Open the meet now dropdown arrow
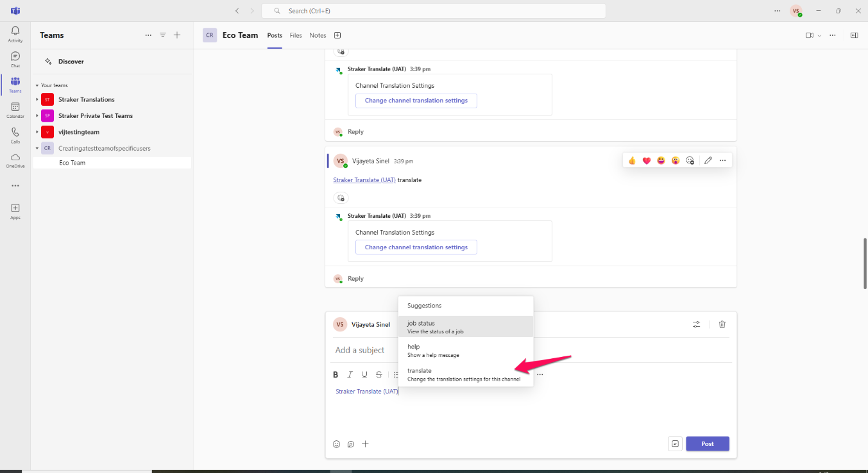 tap(819, 35)
